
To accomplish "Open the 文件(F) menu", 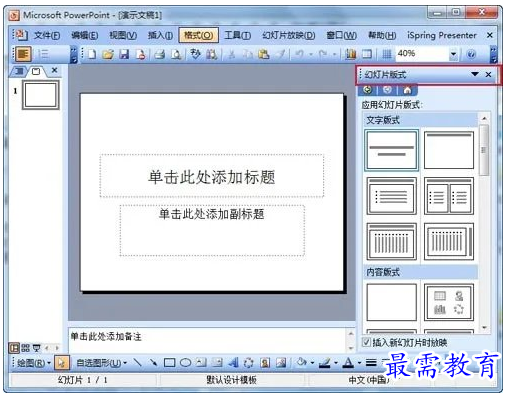I will pos(47,35).
